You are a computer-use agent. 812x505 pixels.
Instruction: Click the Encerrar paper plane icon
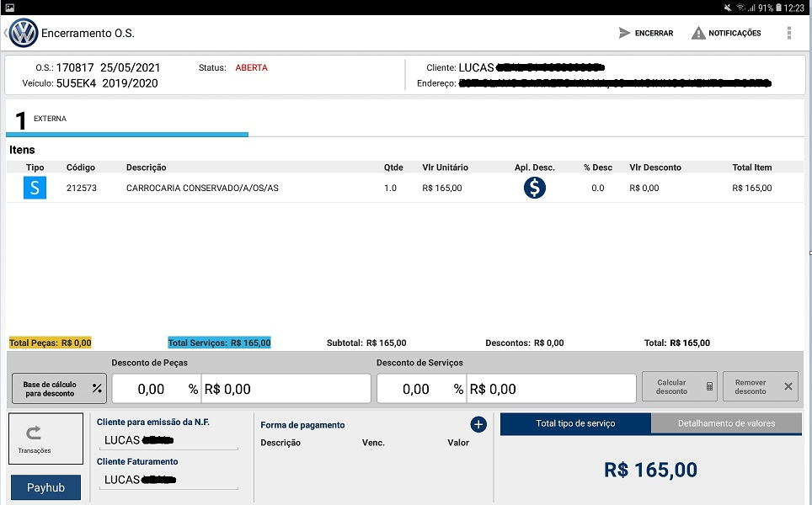624,33
